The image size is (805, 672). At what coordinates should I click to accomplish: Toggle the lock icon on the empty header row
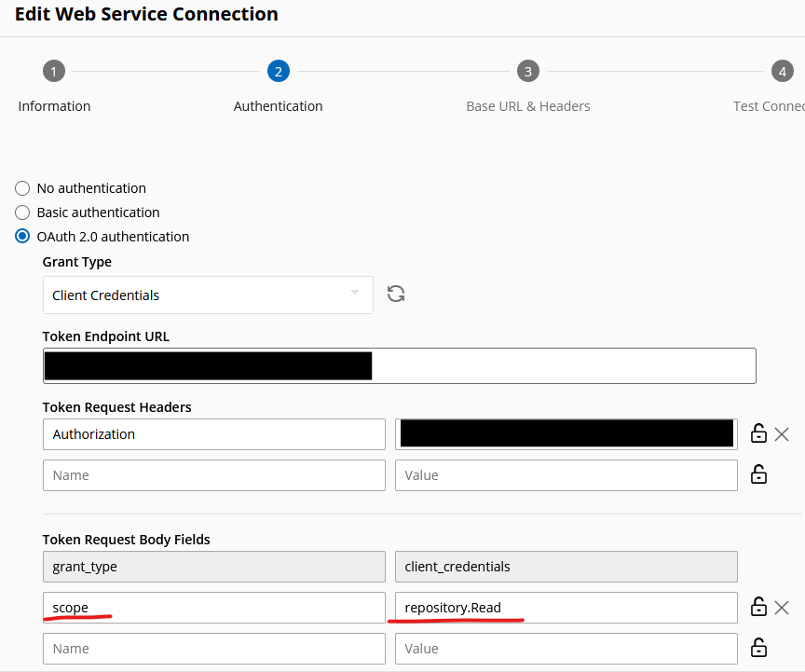click(x=758, y=474)
